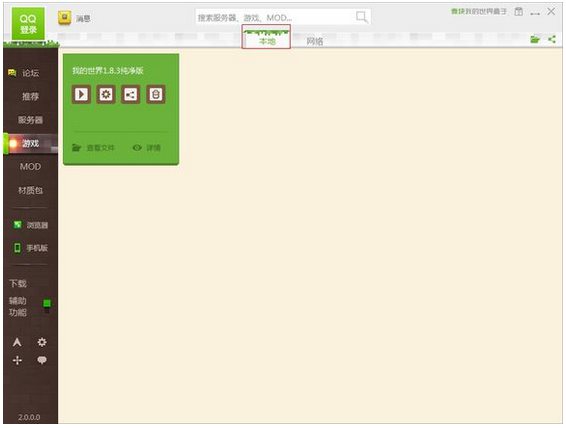566x428 pixels.
Task: Click the green browser icon in the sidebar
Action: 17,225
